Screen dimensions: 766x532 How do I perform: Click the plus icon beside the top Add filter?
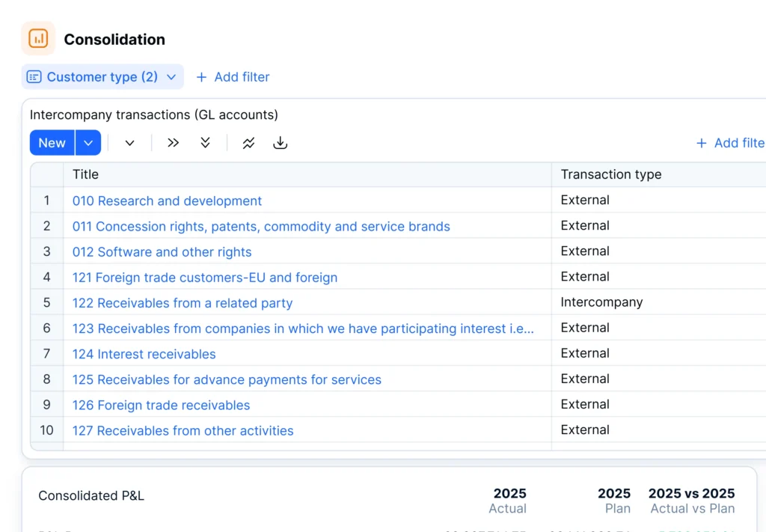point(200,76)
